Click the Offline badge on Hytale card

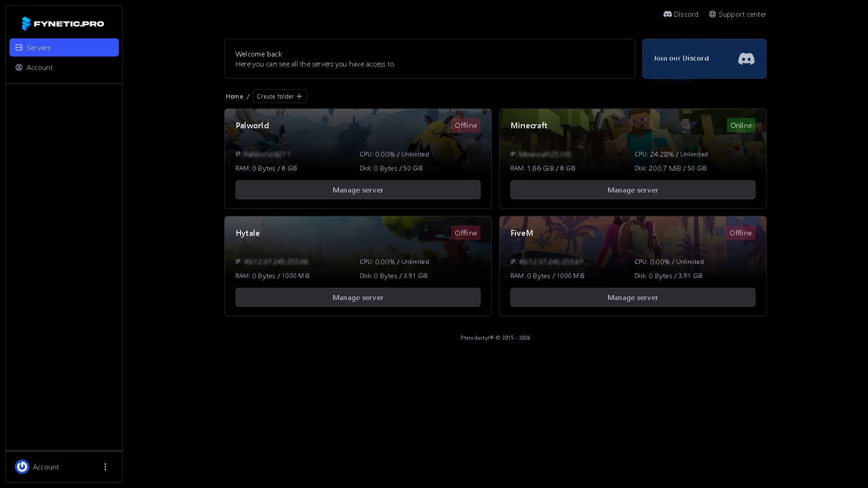tap(466, 233)
